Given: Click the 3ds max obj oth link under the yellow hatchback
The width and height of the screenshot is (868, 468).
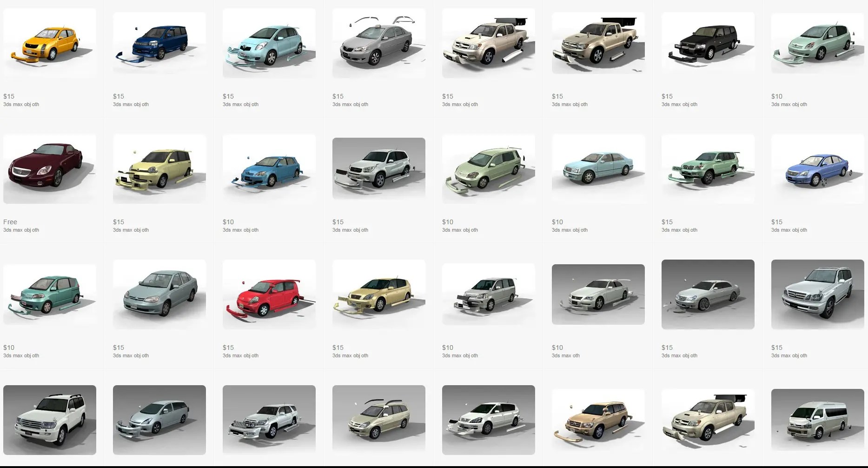Looking at the screenshot, I should pos(20,104).
